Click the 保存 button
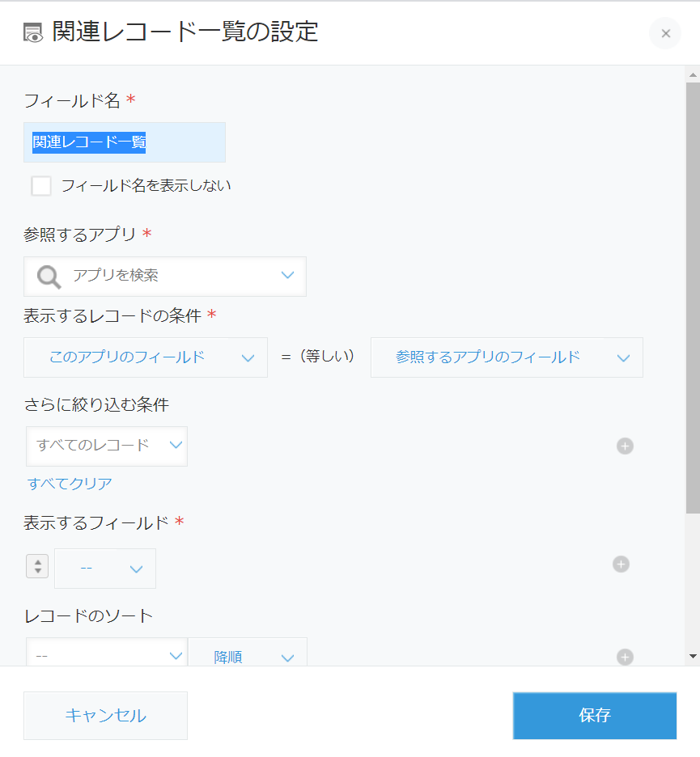This screenshot has width=700, height=757. [x=595, y=716]
